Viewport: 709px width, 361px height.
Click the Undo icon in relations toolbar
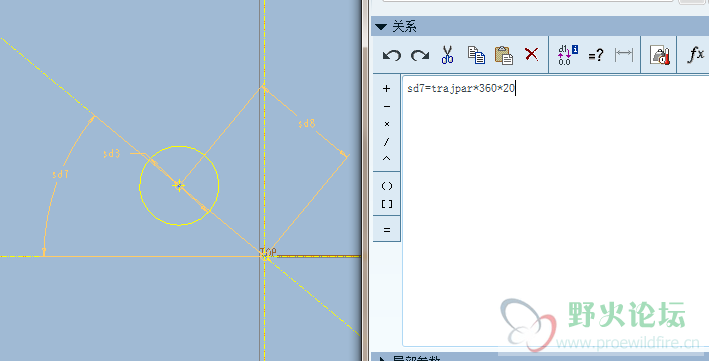(392, 55)
